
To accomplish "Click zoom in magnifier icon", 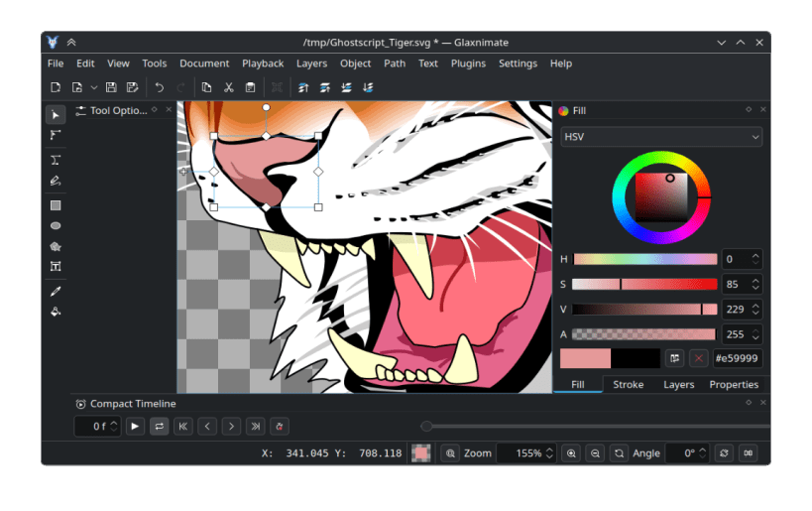I will point(571,453).
